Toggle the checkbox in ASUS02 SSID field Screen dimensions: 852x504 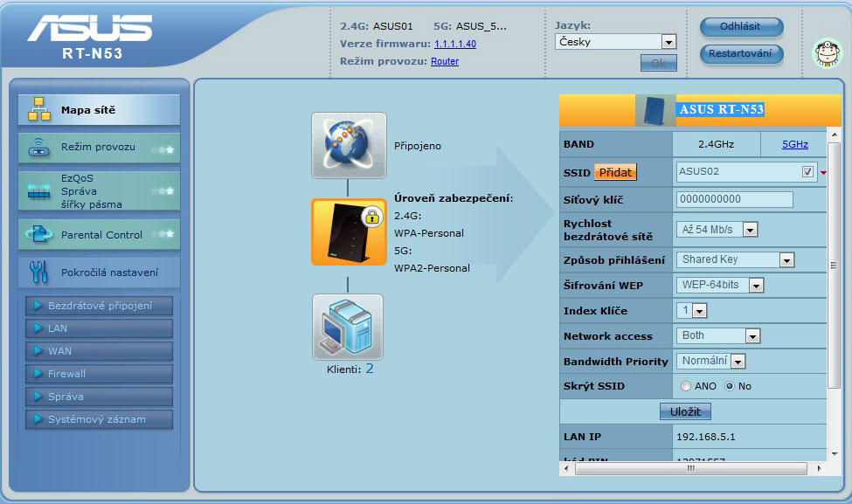(807, 171)
